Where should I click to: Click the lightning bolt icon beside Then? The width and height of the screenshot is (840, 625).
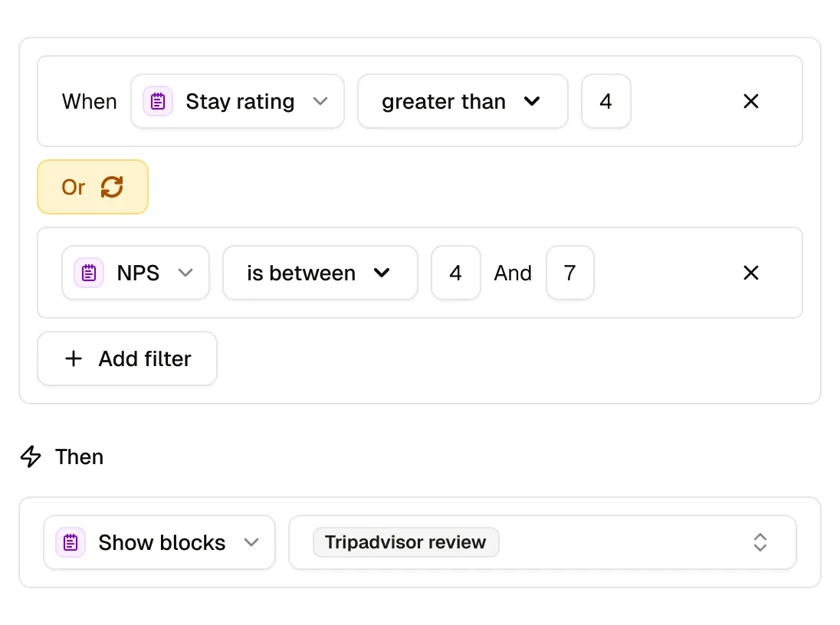click(31, 456)
